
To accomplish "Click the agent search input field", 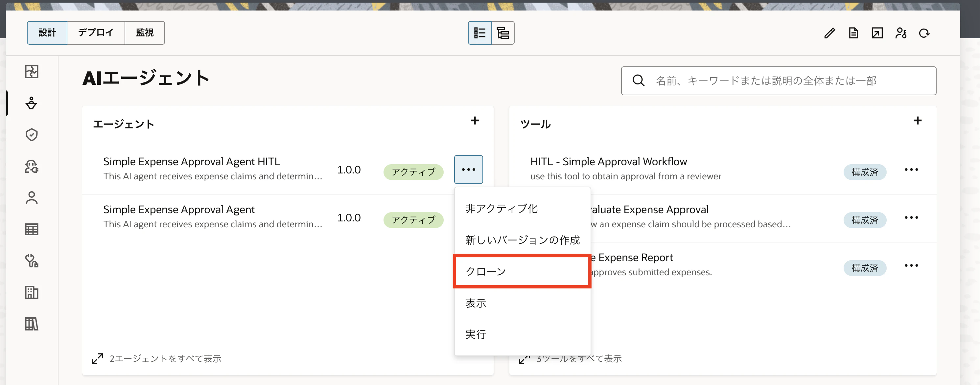I will (x=778, y=81).
